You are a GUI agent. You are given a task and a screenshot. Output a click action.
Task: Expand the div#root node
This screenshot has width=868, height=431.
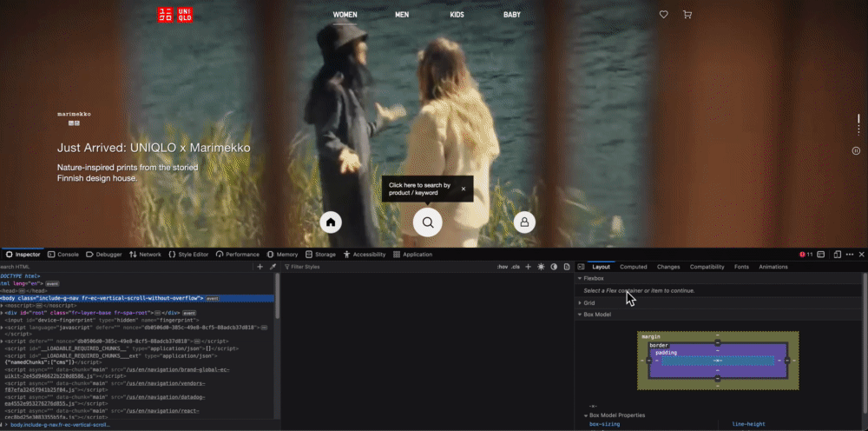tap(2, 313)
